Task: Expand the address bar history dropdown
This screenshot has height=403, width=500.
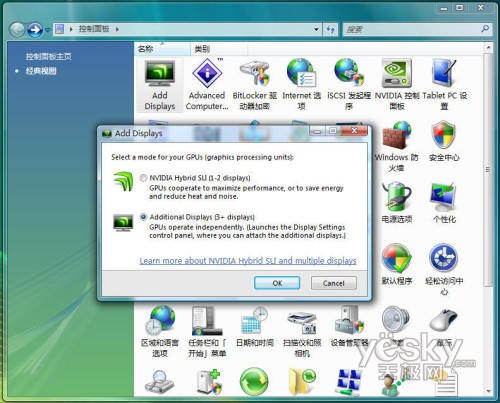Action: 316,29
